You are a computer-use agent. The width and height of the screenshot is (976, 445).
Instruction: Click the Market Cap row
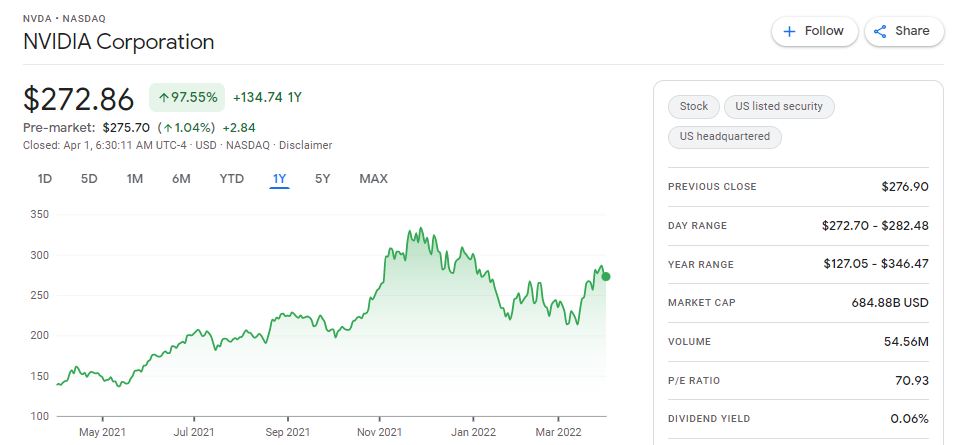[798, 303]
